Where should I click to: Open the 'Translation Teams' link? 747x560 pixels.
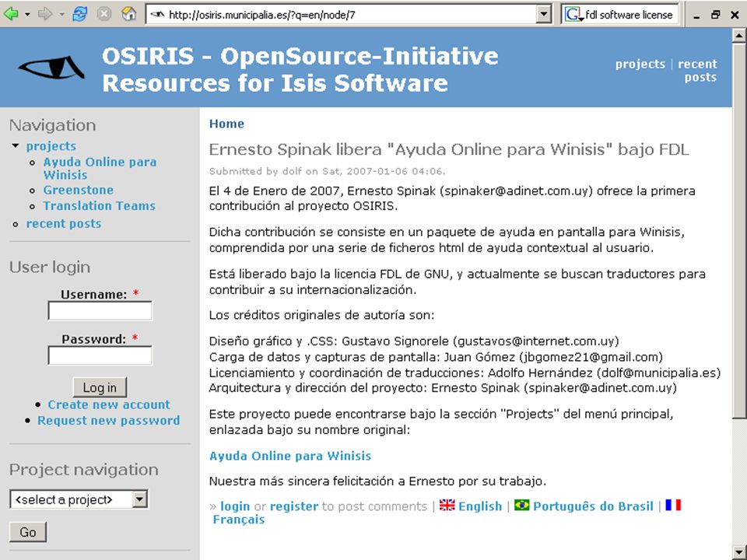pos(100,205)
